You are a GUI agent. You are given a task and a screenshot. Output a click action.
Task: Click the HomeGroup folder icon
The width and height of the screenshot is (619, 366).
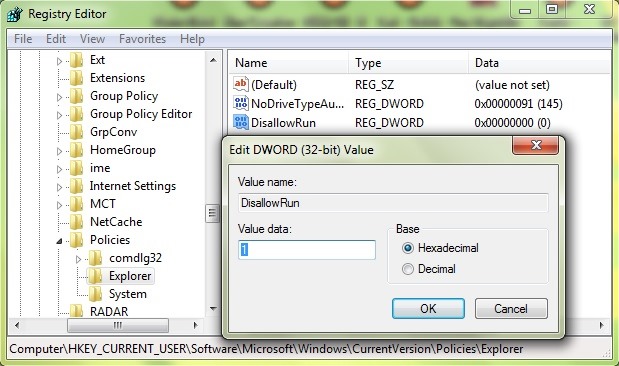[77, 150]
